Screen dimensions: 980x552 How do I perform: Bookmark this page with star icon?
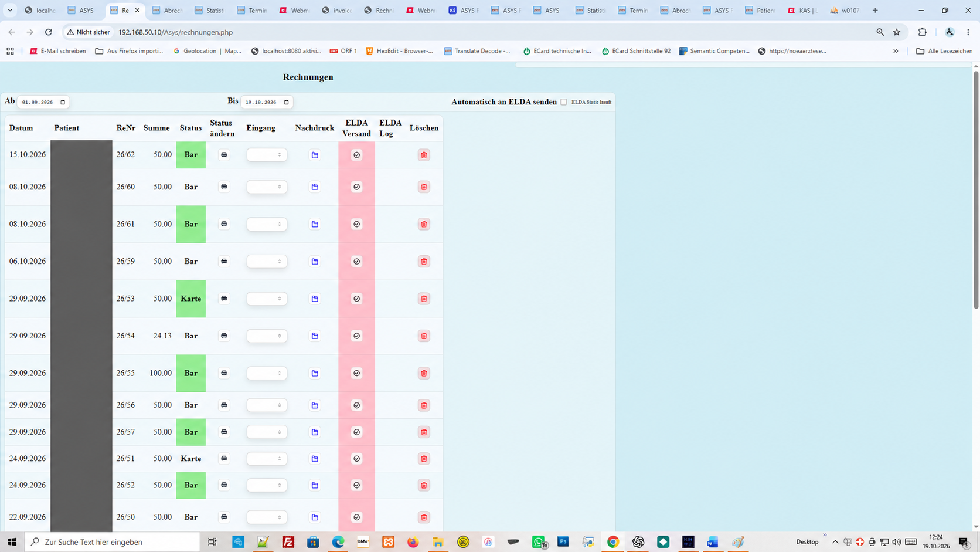pyautogui.click(x=896, y=32)
